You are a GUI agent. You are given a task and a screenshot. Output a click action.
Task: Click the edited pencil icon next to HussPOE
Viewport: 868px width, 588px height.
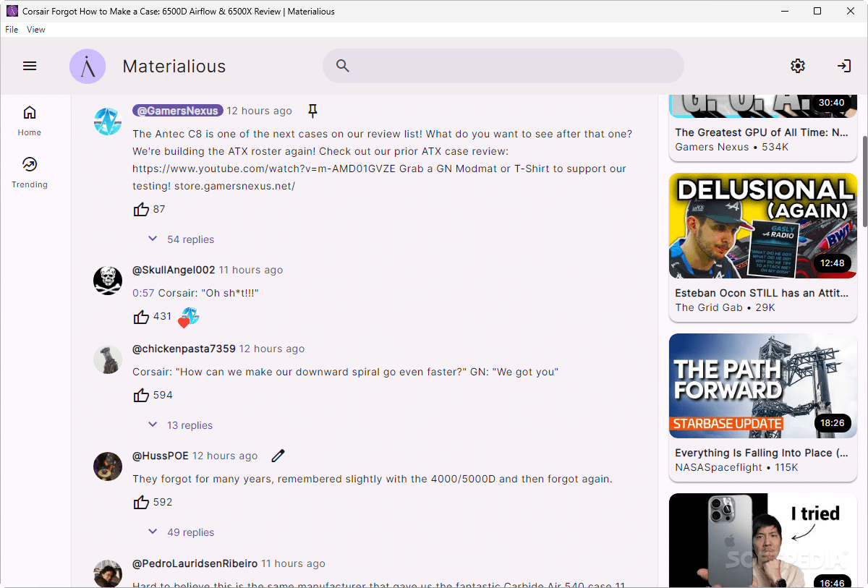click(278, 456)
